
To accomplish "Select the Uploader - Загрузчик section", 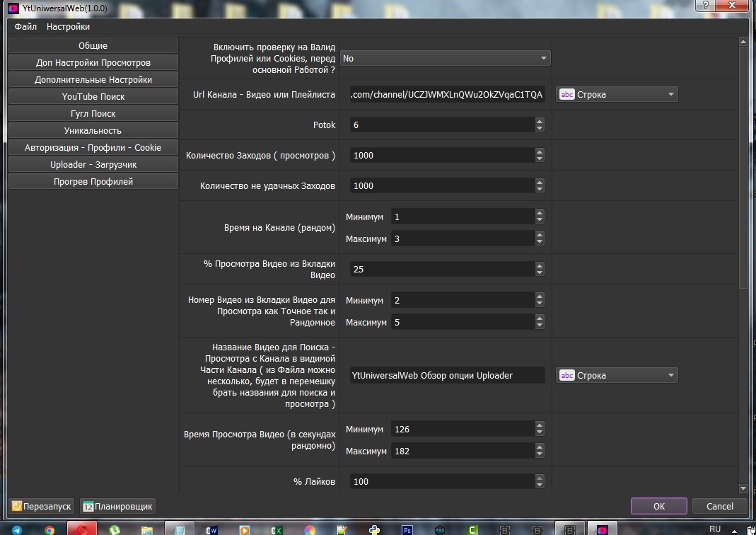I will [x=93, y=165].
